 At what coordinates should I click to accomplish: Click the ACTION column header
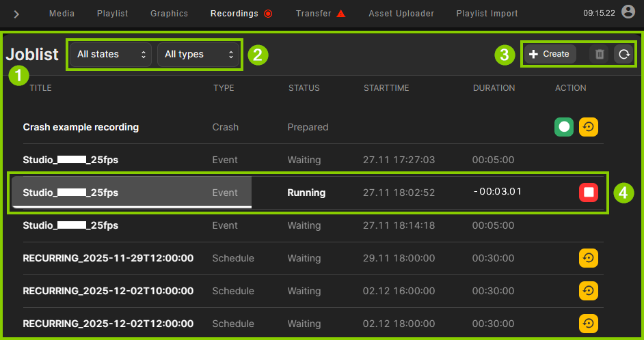(571, 88)
